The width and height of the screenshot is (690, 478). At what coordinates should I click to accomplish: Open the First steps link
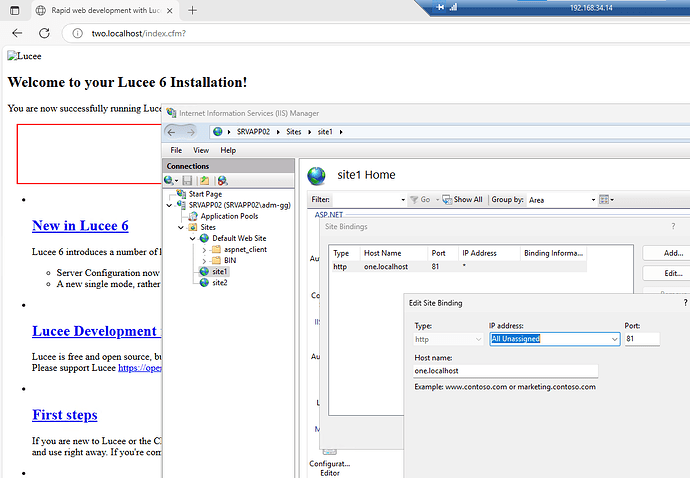pyautogui.click(x=65, y=415)
